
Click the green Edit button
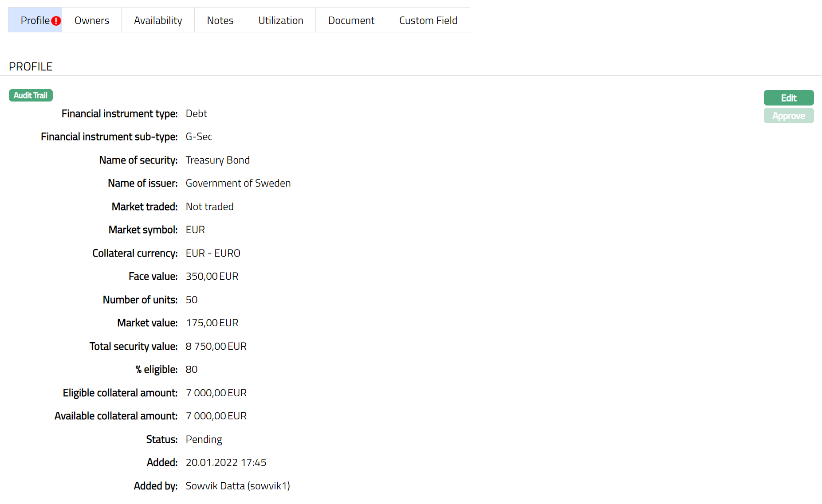point(788,98)
